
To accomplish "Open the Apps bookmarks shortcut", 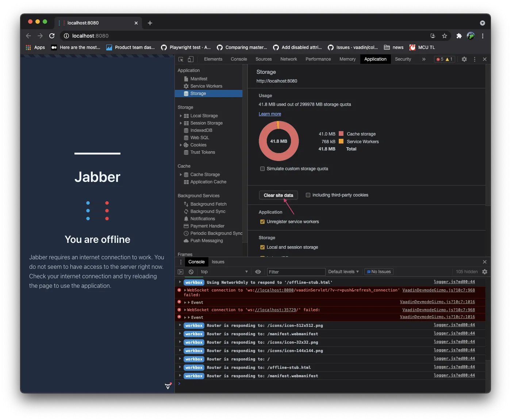I will point(35,47).
